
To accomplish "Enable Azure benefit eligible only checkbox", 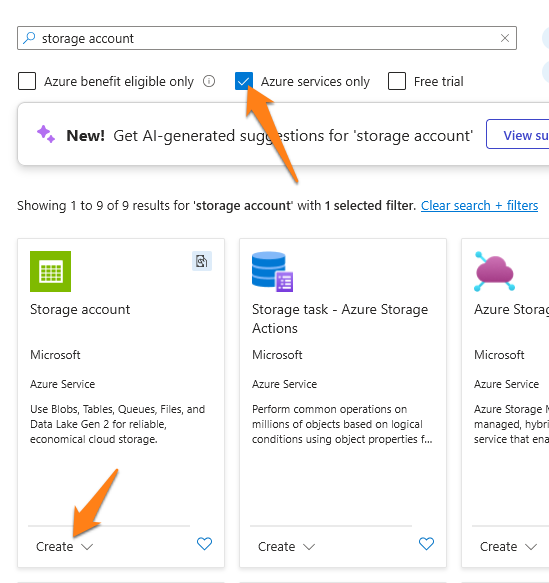I will click(x=27, y=81).
